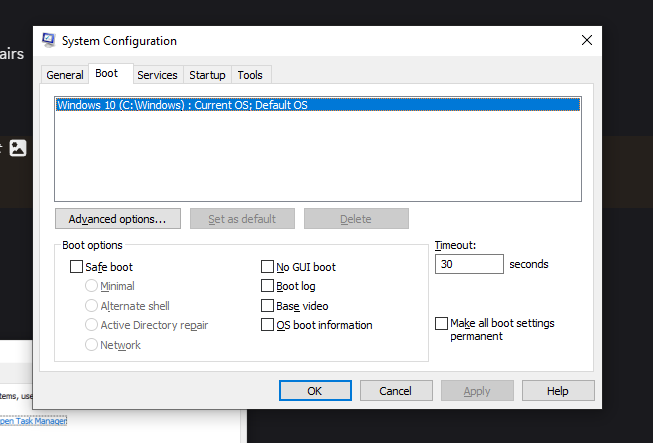Select the Windows 10 boot entry
The height and width of the screenshot is (443, 653).
317,105
